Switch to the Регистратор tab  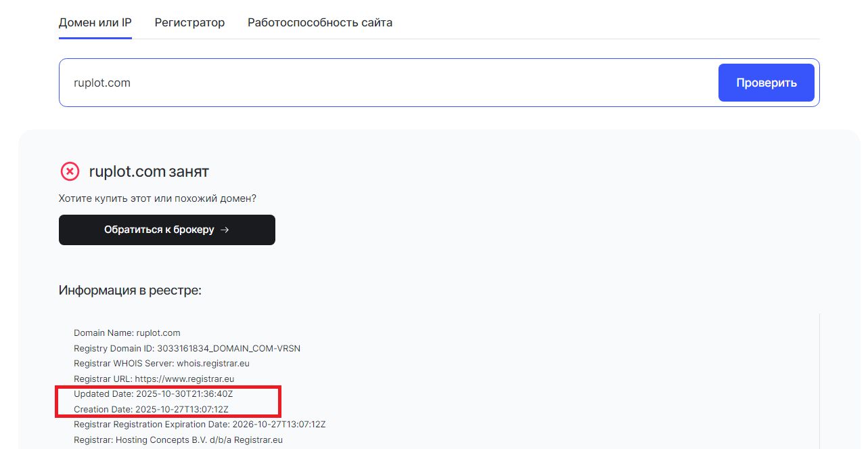189,22
